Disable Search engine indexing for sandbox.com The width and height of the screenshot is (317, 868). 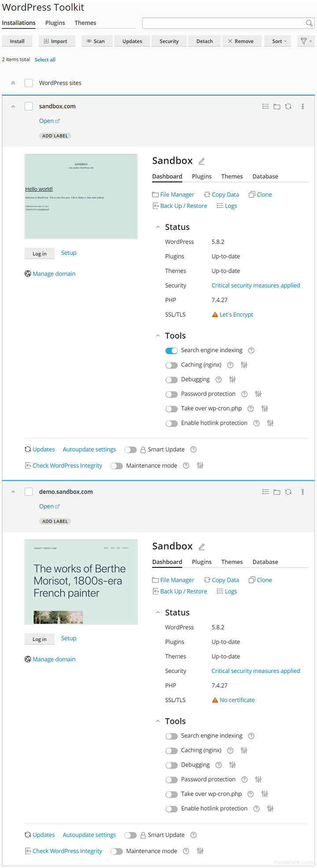171,351
